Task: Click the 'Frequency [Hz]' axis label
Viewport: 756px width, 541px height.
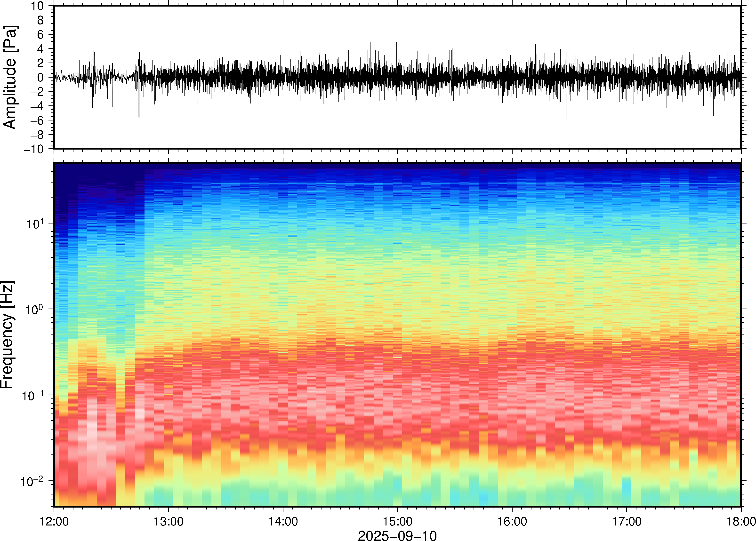Action: [x=7, y=335]
